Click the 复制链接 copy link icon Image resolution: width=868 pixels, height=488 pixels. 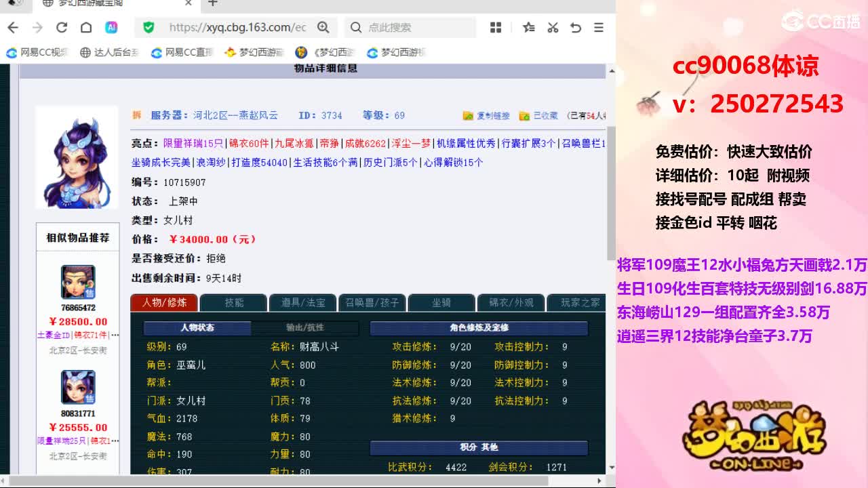(468, 116)
